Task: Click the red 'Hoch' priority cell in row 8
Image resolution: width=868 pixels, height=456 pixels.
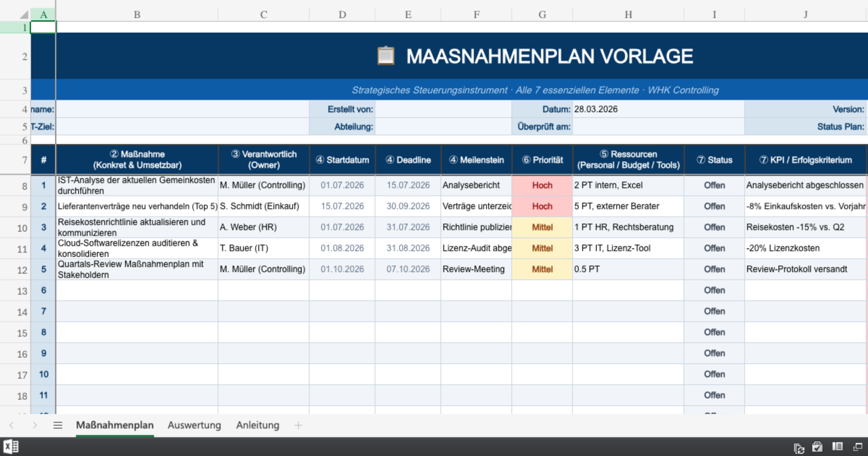Action: (542, 185)
